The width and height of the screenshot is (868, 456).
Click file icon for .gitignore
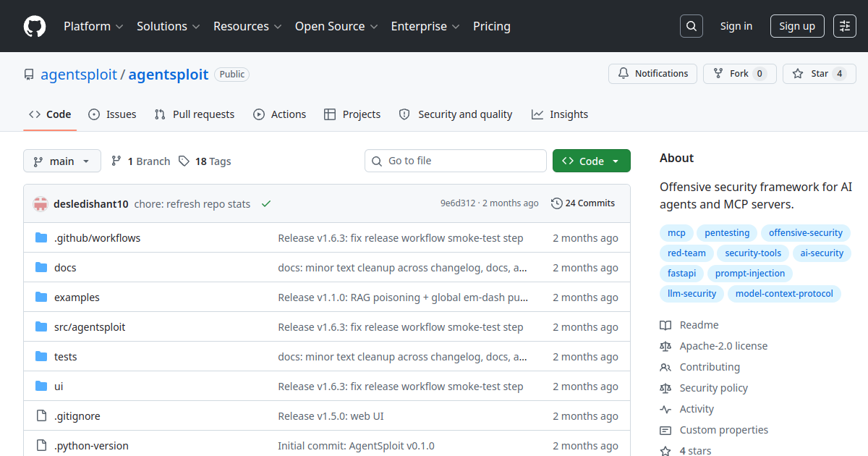[x=41, y=416]
